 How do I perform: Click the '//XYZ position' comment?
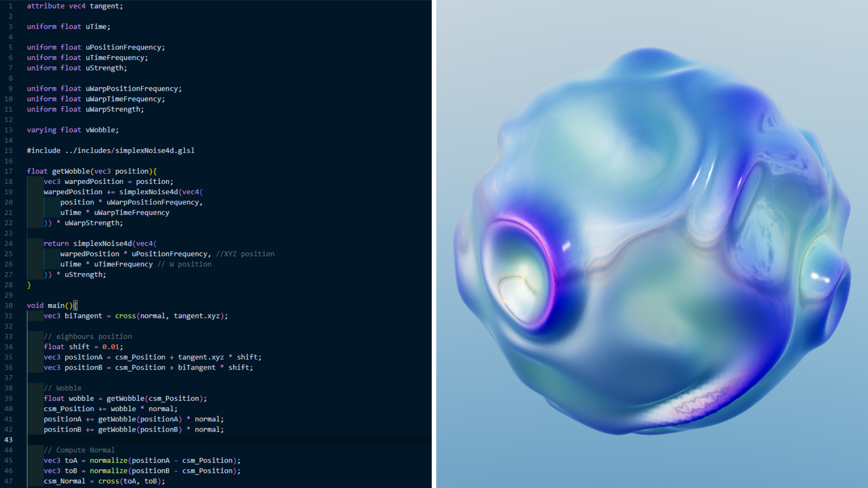coord(245,254)
